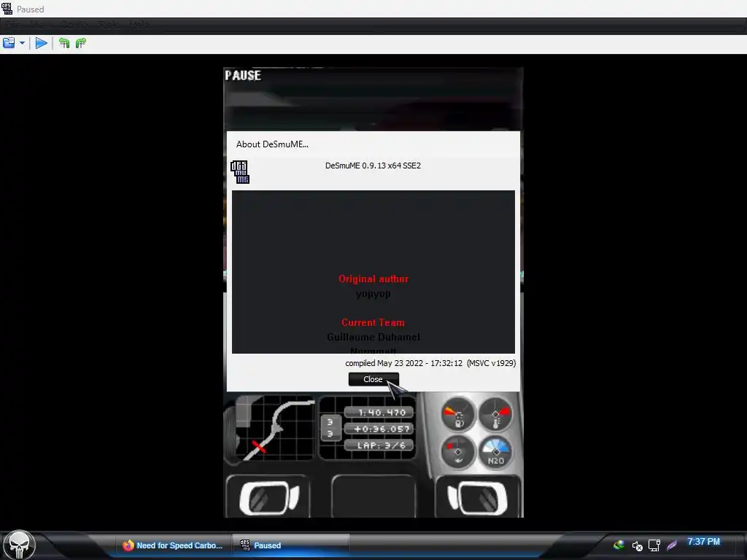Open the View menu

click(x=37, y=24)
